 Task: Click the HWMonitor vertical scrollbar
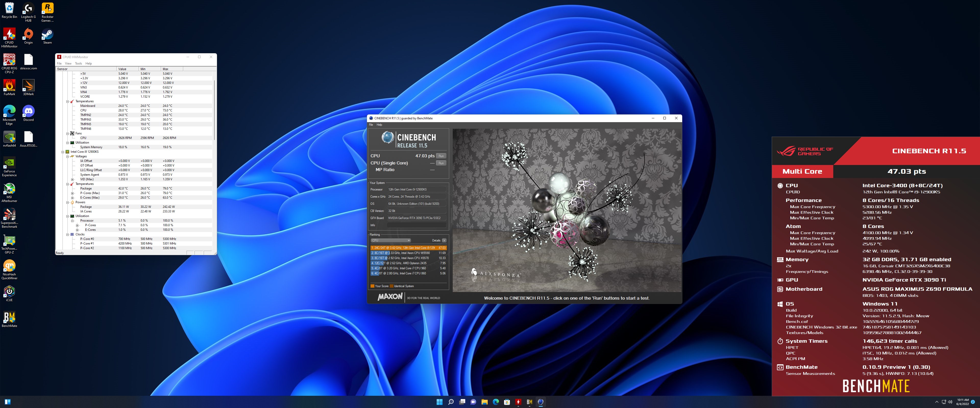coord(215,110)
